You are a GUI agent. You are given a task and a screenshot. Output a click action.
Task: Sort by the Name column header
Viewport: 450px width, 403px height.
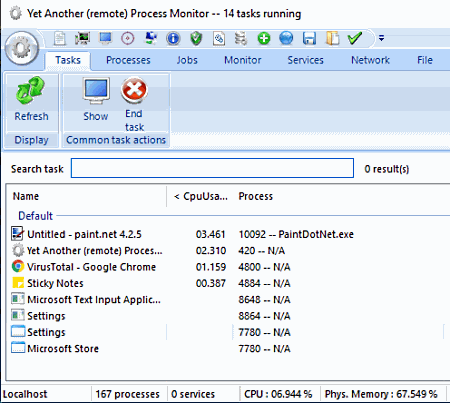[87, 196]
